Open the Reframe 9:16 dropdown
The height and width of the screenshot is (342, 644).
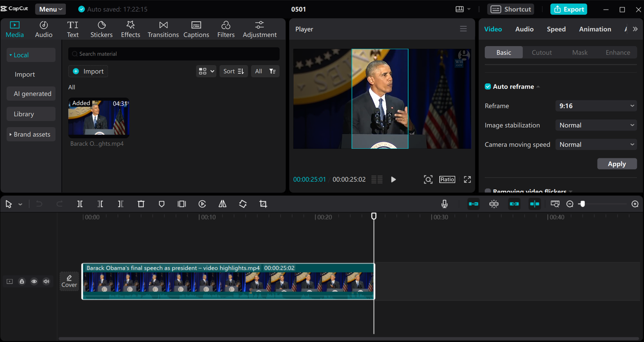[x=596, y=106]
